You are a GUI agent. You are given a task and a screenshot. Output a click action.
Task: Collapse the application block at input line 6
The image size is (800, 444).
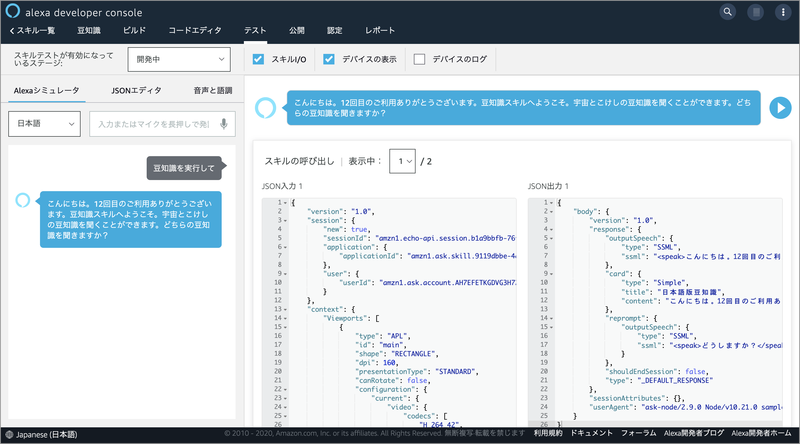[285, 248]
